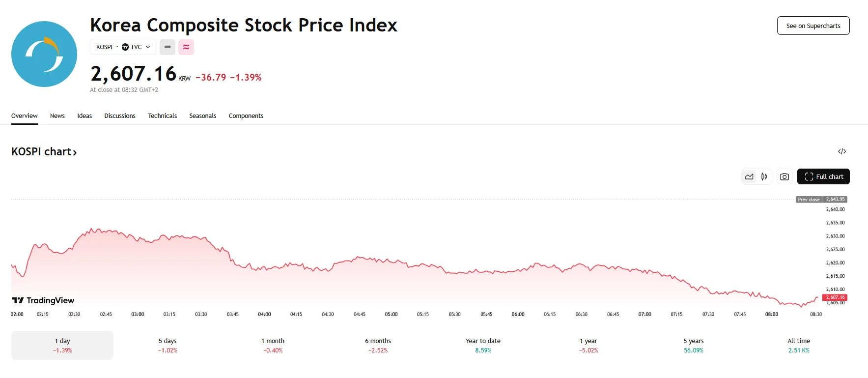This screenshot has width=868, height=378.
Task: Open the Full chart view
Action: [823, 176]
